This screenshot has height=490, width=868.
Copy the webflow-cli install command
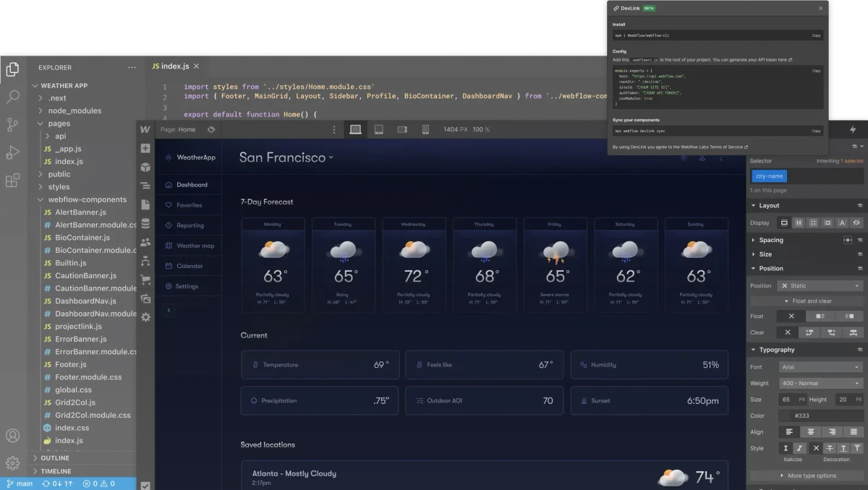pos(816,35)
